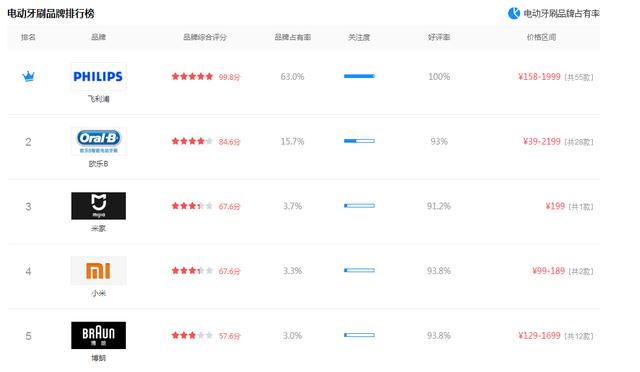The width and height of the screenshot is (640, 372).
Task: Open the Oral-B brand logo
Action: 98,141
